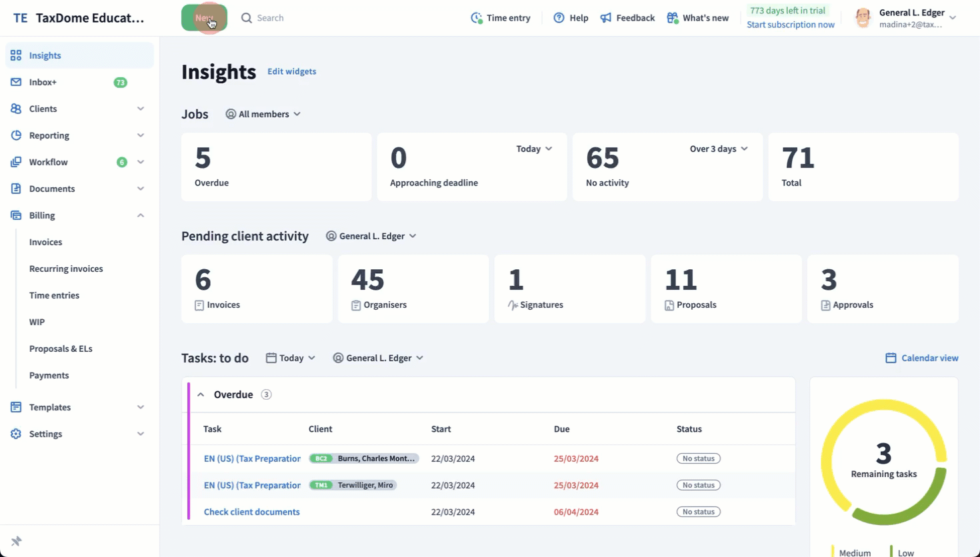
Task: Collapse the Overdue tasks section
Action: [201, 394]
